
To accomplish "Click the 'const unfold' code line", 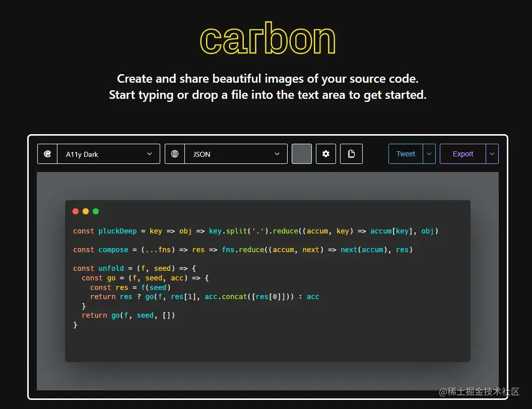I will (135, 268).
